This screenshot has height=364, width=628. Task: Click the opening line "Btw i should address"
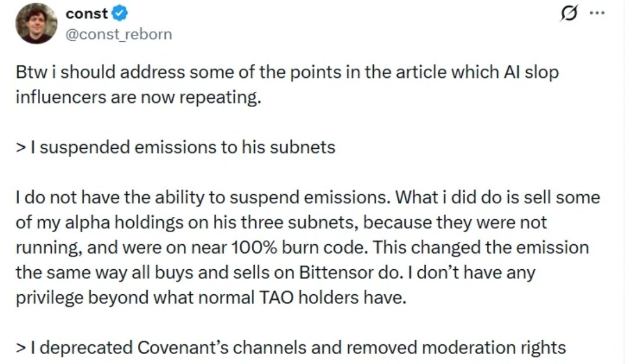(93, 73)
